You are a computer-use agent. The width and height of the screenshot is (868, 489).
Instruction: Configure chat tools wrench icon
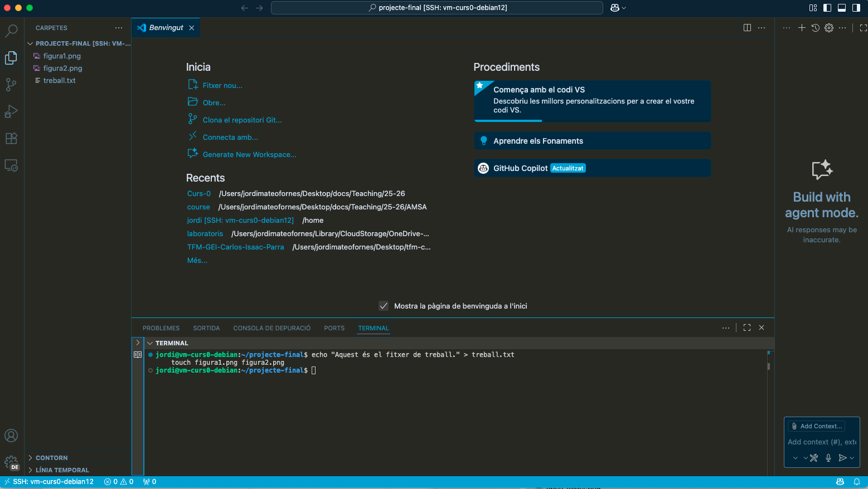pyautogui.click(x=814, y=458)
